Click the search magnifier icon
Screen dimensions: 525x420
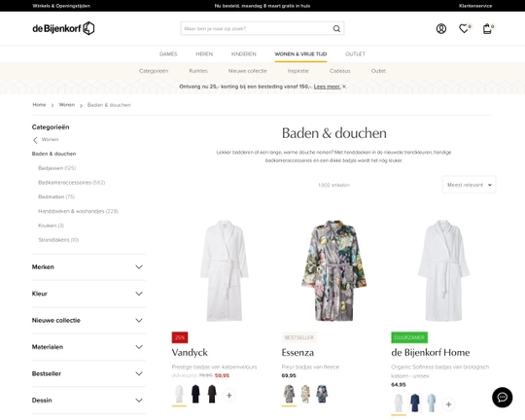pos(336,29)
